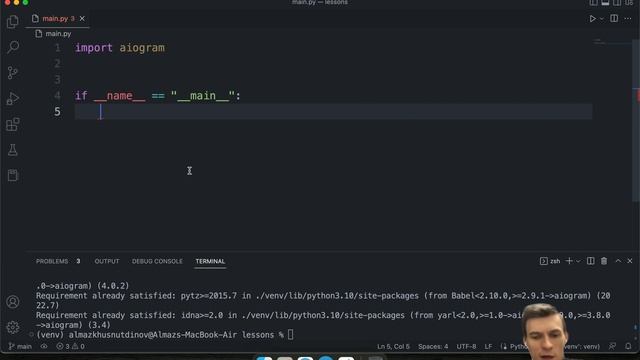This screenshot has width=640, height=360.
Task: Click the import aiogram line
Action: click(x=120, y=48)
